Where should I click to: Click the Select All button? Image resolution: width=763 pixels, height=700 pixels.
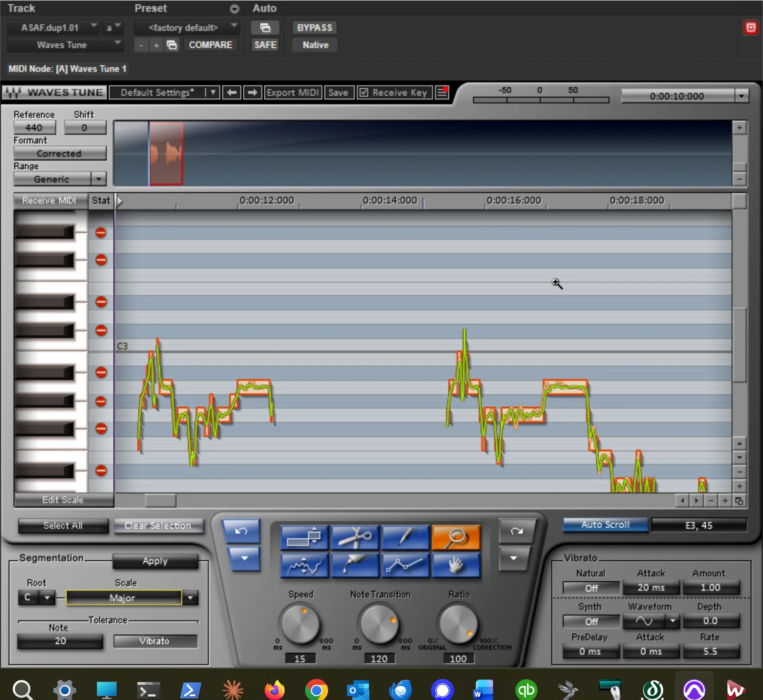[63, 525]
